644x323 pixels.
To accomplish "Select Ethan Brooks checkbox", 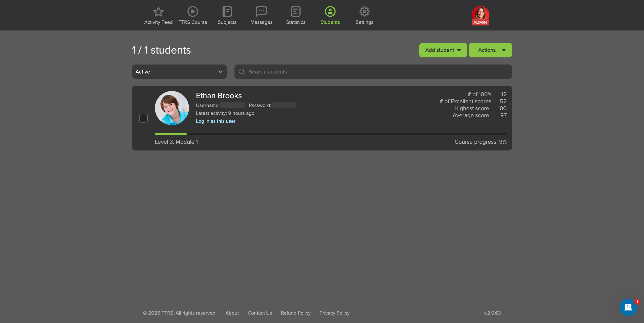I will [x=143, y=118].
